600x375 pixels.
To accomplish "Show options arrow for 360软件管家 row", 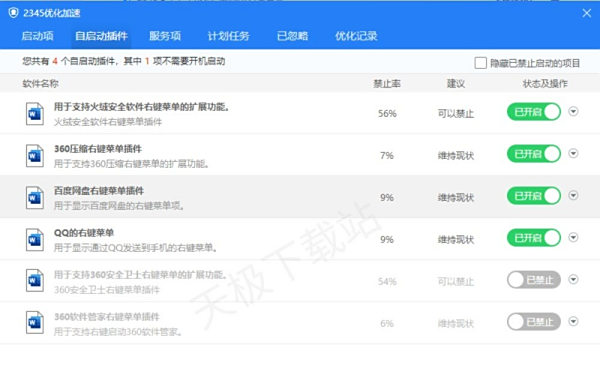I will click(x=573, y=321).
